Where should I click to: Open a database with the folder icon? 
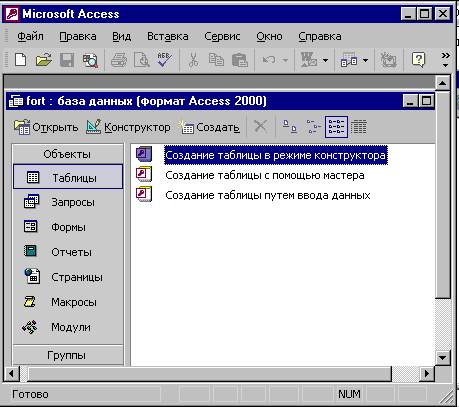44,60
